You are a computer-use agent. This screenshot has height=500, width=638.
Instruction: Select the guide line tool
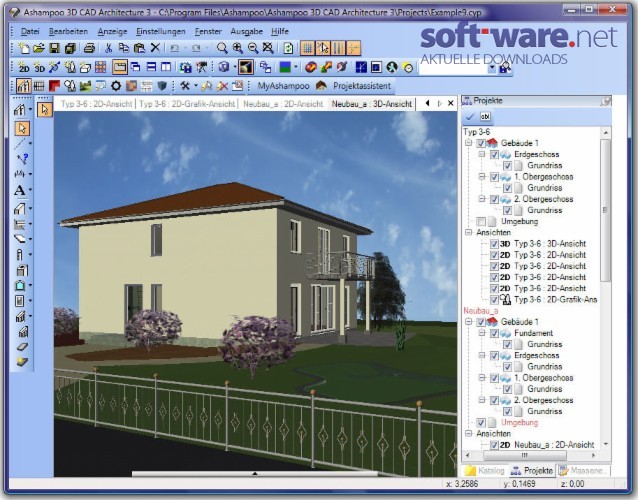coord(19,144)
